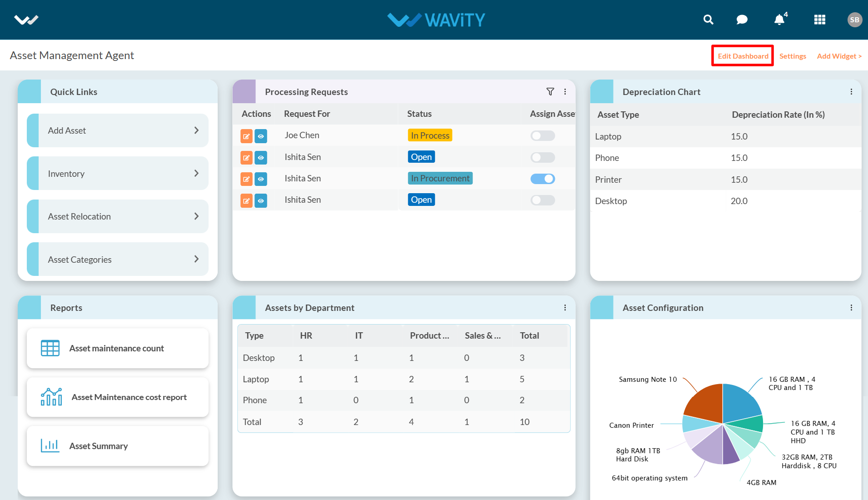The image size is (868, 500).
Task: Click Canon Printer pie label
Action: (x=631, y=425)
